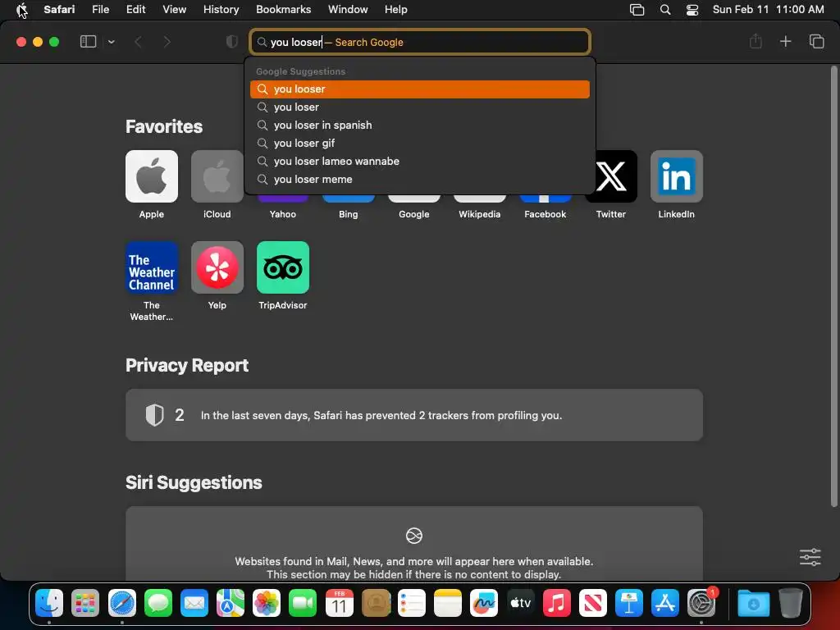Open Finder from the Dock

tap(49, 603)
